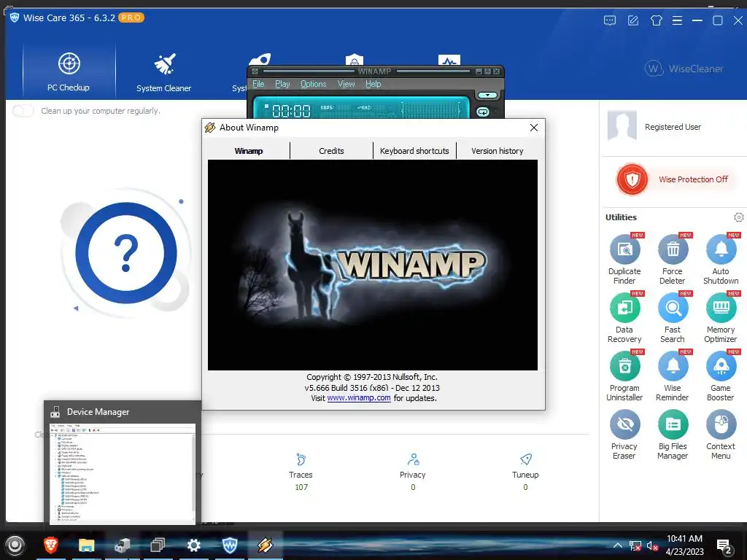Click the Tuneup rocket icon
Image resolution: width=747 pixels, height=560 pixels.
525,459
